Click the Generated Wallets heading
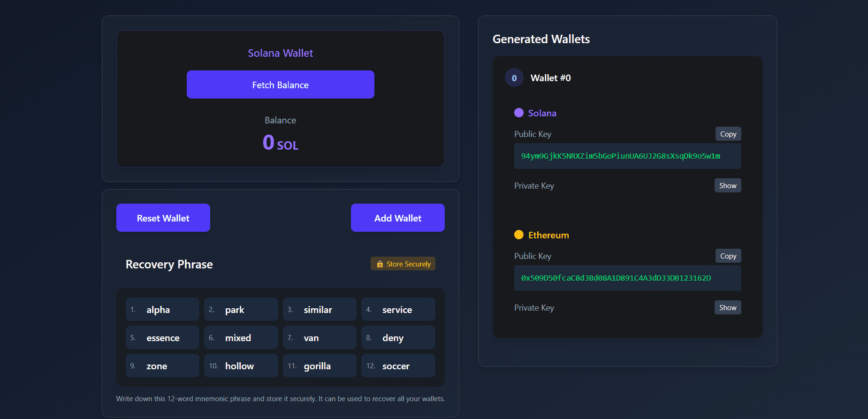 [541, 39]
